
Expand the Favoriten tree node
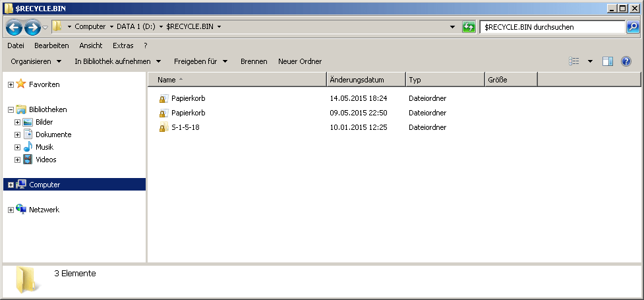[x=11, y=84]
